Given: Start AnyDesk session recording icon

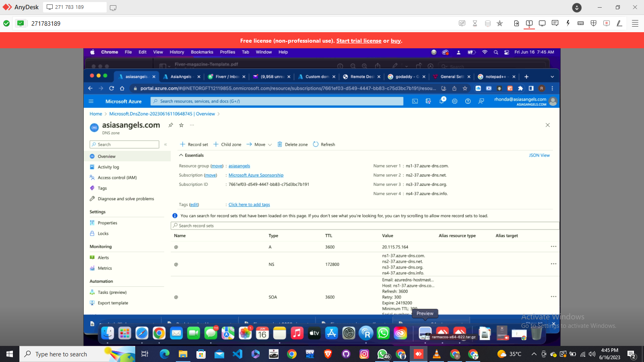Looking at the screenshot, I should [x=607, y=23].
